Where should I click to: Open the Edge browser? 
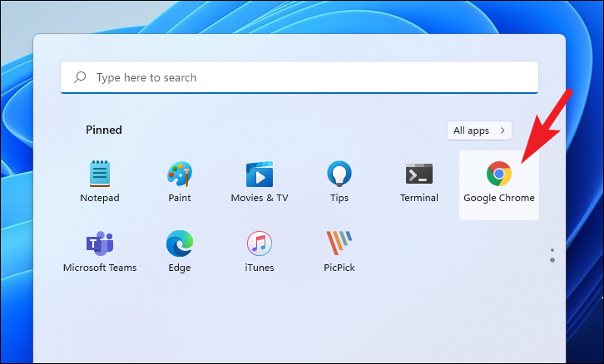point(180,252)
